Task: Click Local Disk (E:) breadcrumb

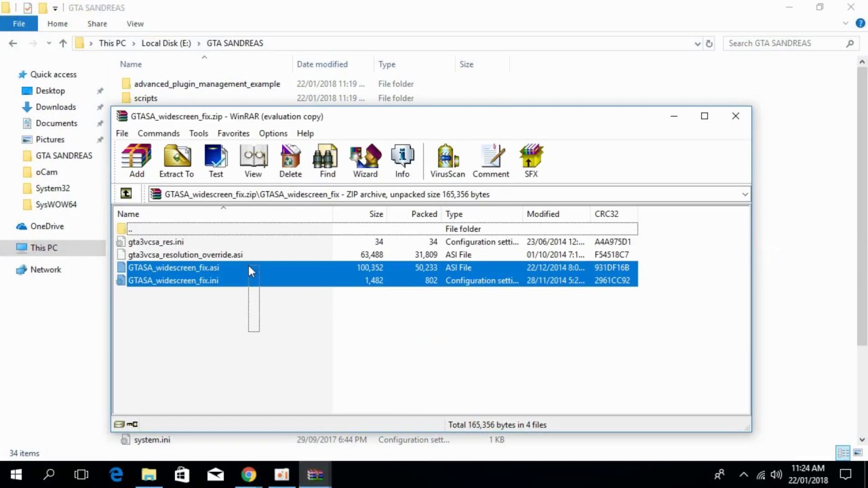Action: 166,43
